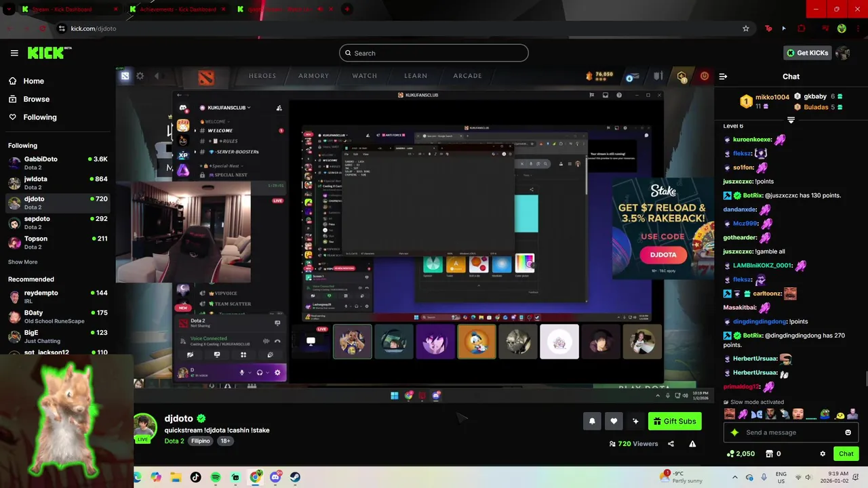Select the Pepe frog quick emote
Screen dimensions: 868x488
pyautogui.click(x=825, y=414)
